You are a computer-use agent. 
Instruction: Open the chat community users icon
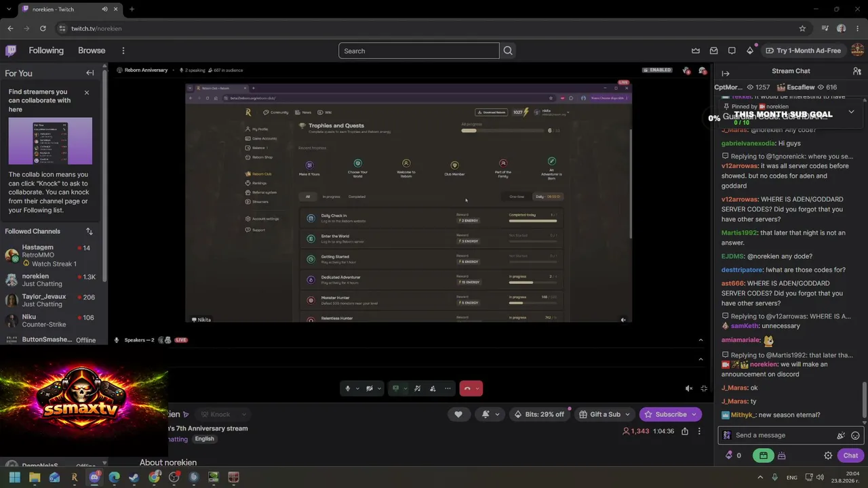pyautogui.click(x=857, y=71)
